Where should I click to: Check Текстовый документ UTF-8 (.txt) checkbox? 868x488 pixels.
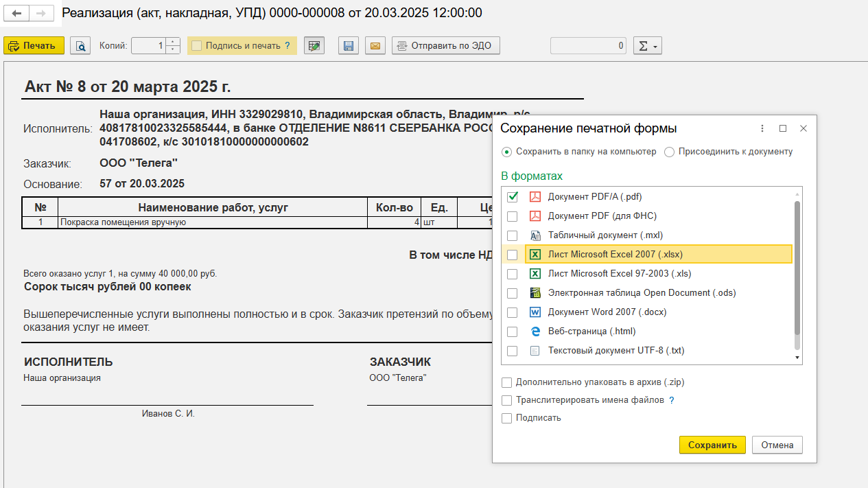pyautogui.click(x=512, y=351)
